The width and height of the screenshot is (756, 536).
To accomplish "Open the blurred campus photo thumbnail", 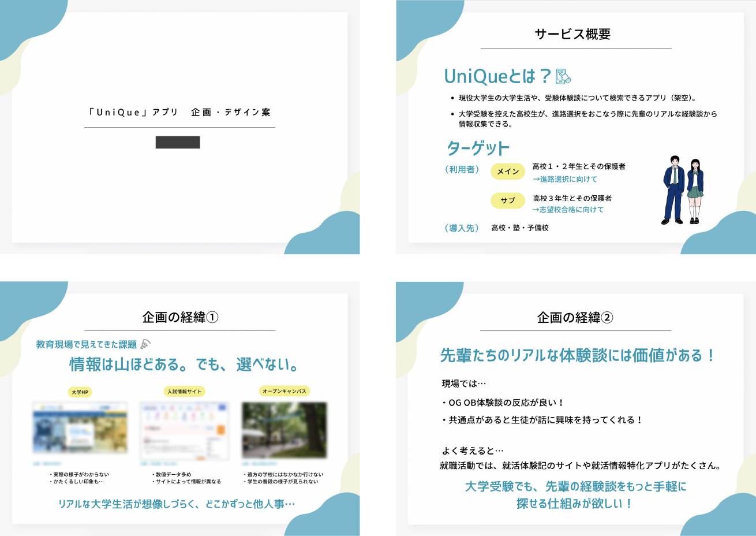I will point(285,430).
